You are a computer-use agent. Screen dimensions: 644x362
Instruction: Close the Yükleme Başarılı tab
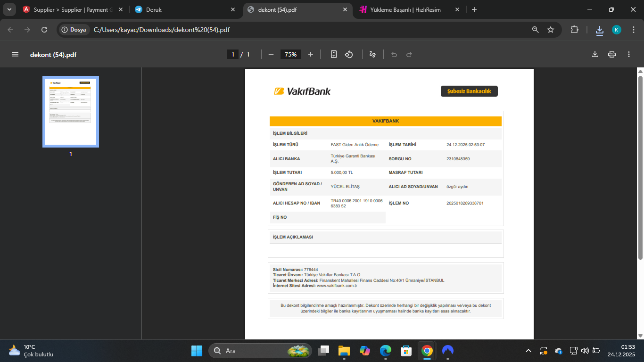(457, 9)
